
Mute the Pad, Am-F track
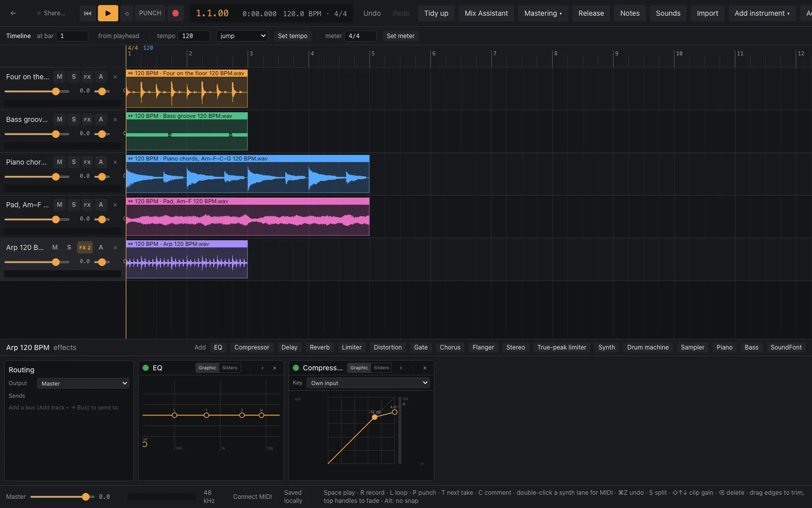[59, 205]
